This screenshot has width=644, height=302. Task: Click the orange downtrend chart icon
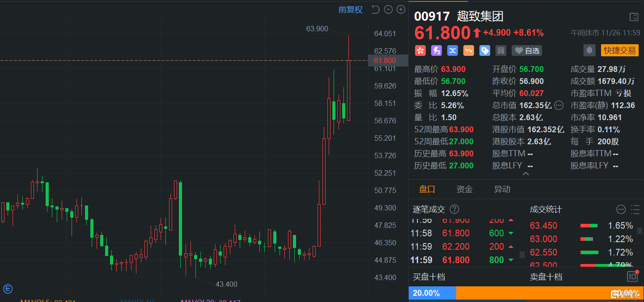469,50
